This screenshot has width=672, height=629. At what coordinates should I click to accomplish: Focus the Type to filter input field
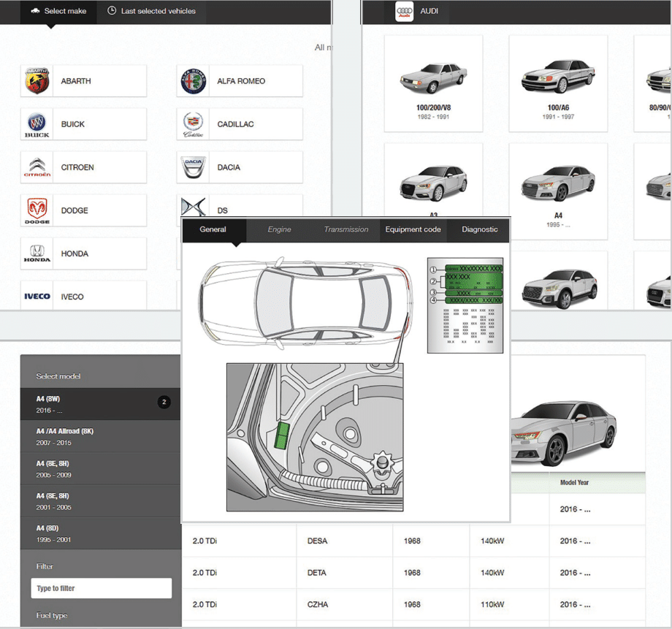pyautogui.click(x=102, y=588)
